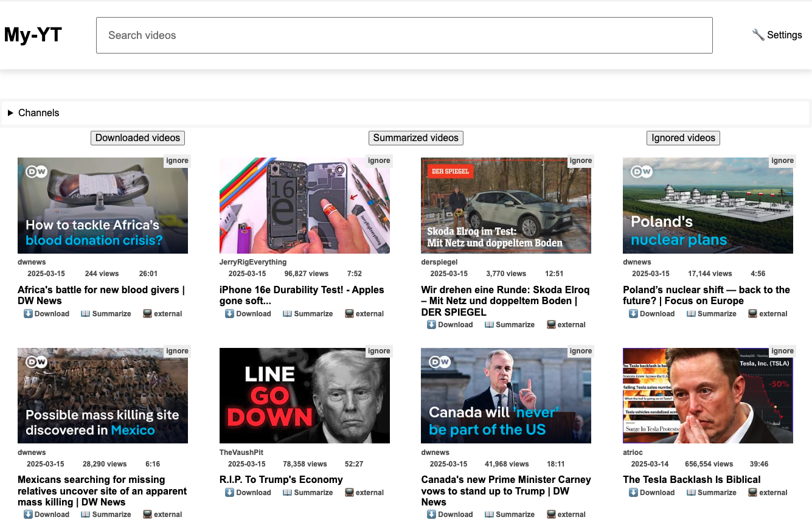This screenshot has width=812, height=531.
Task: Click the '52:27' video duration
Action: 353,464
